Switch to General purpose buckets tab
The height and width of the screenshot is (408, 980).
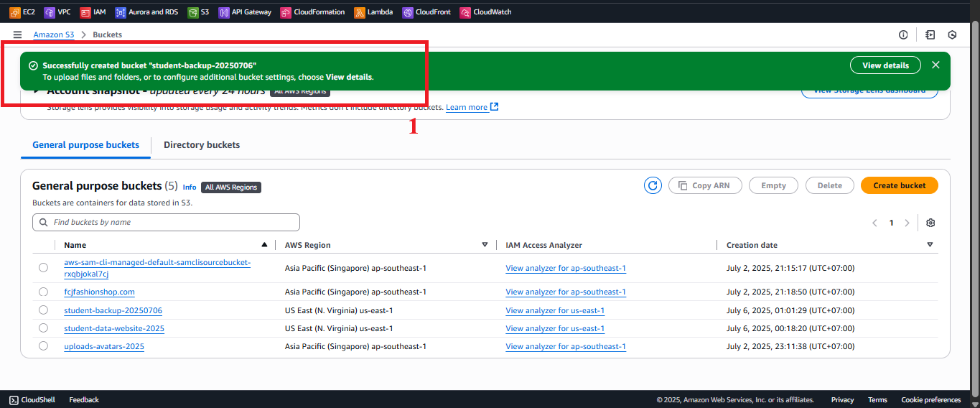tap(85, 144)
